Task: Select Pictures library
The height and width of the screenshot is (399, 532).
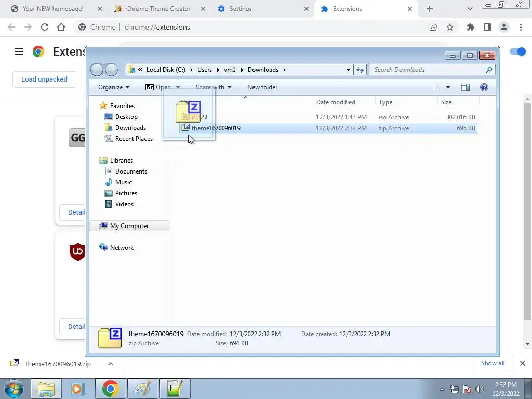Action: (126, 193)
